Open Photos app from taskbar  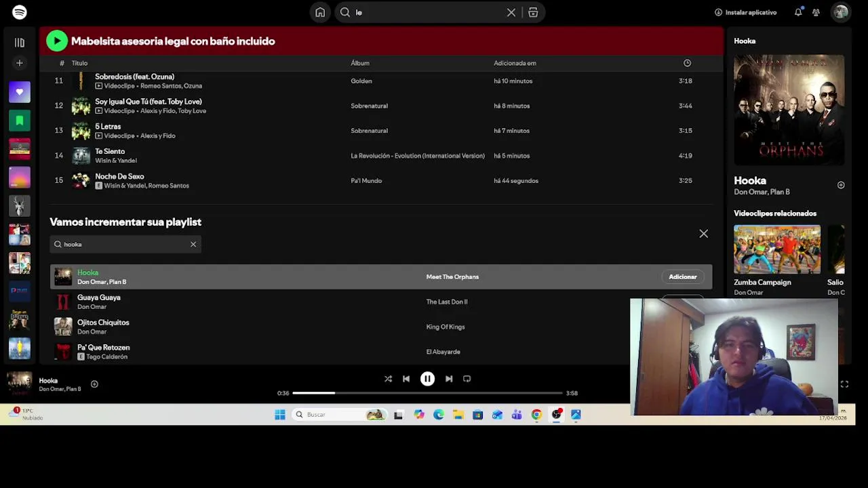tap(576, 415)
